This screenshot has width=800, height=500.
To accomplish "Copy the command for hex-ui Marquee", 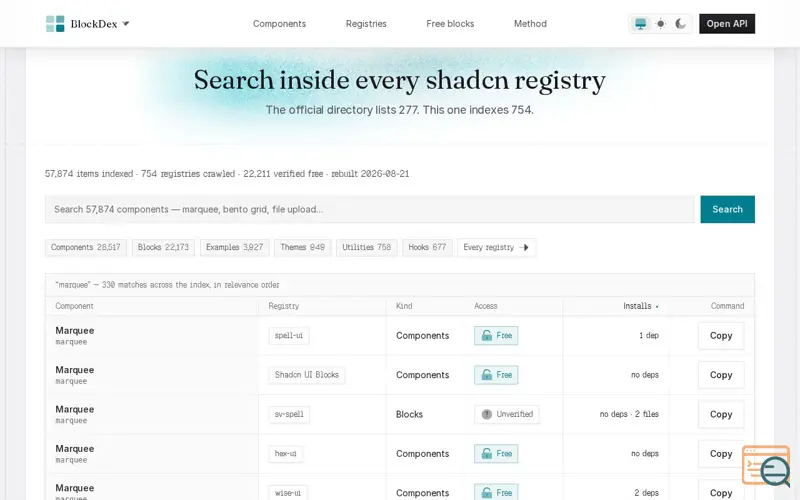I will tap(721, 454).
